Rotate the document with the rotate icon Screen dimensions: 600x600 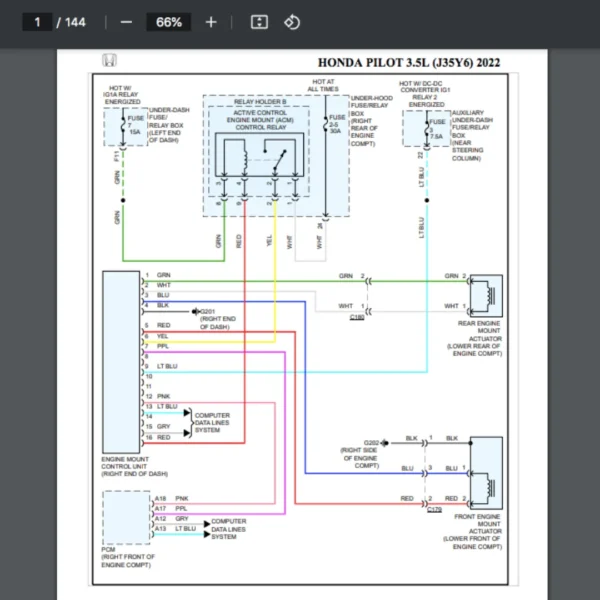click(291, 22)
